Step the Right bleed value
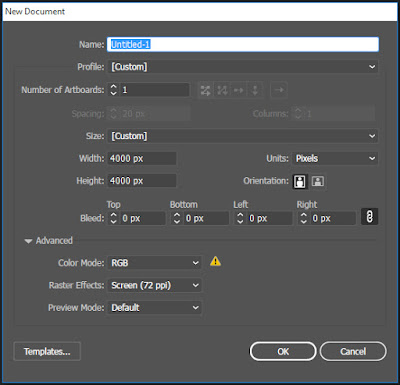The image size is (400, 385). click(x=303, y=218)
